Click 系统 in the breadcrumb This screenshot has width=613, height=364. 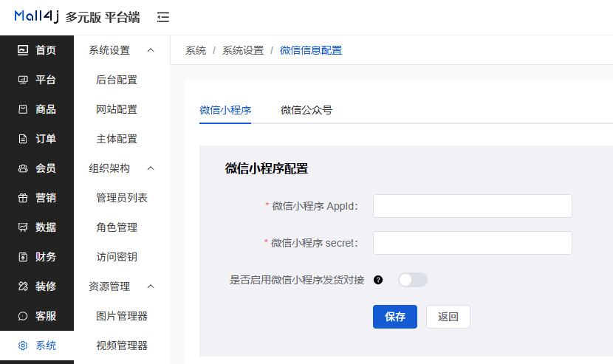coord(196,50)
